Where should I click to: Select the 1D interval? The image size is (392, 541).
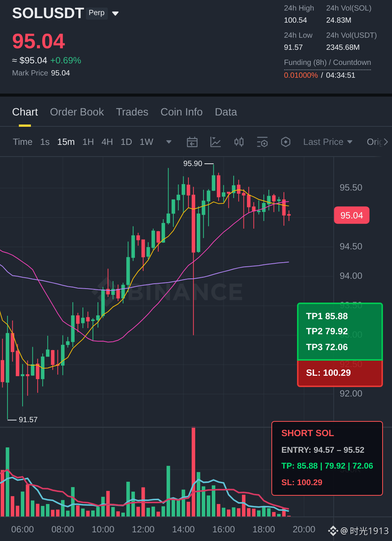(x=126, y=142)
